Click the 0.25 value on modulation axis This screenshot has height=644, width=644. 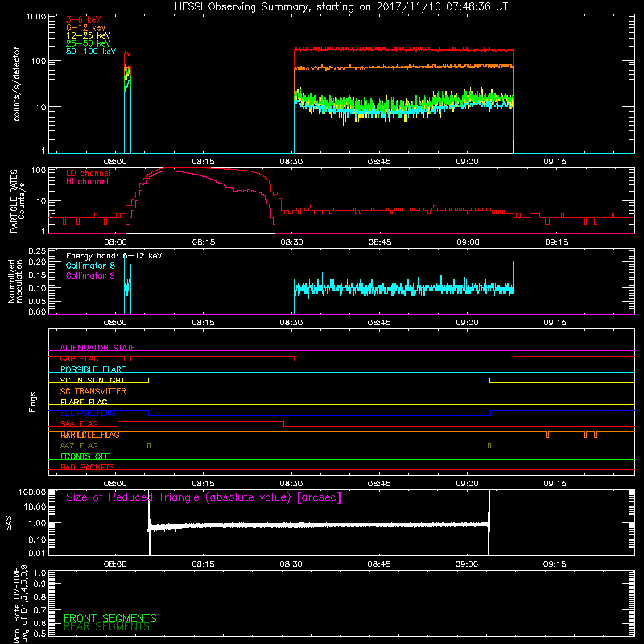37,251
